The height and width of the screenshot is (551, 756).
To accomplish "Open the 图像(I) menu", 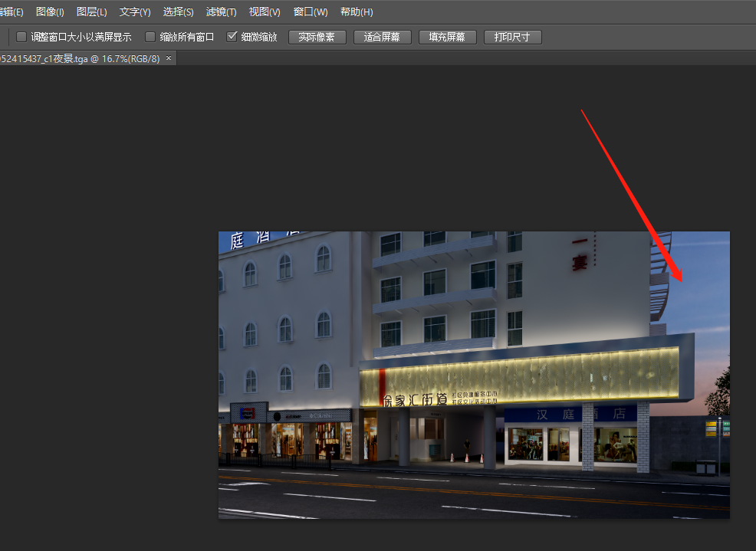I will coord(50,12).
